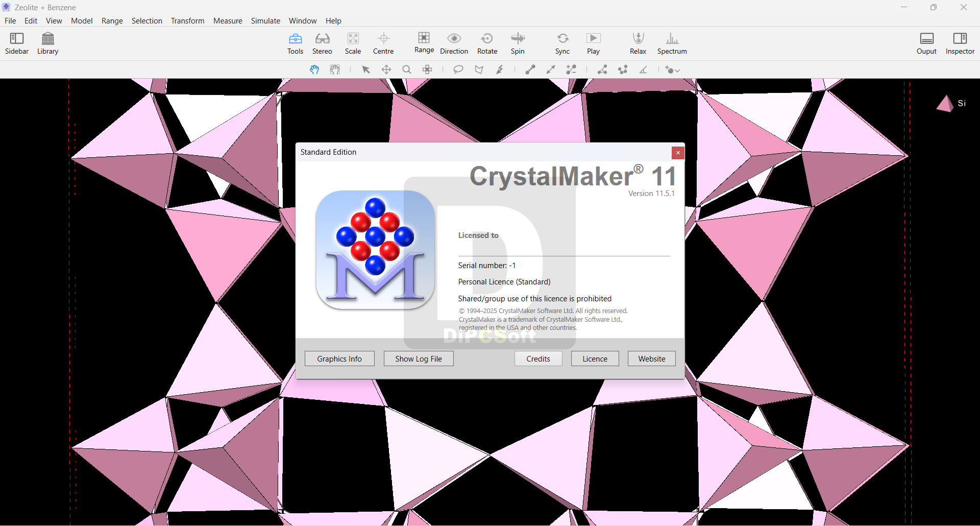Open the File menu

[10, 21]
